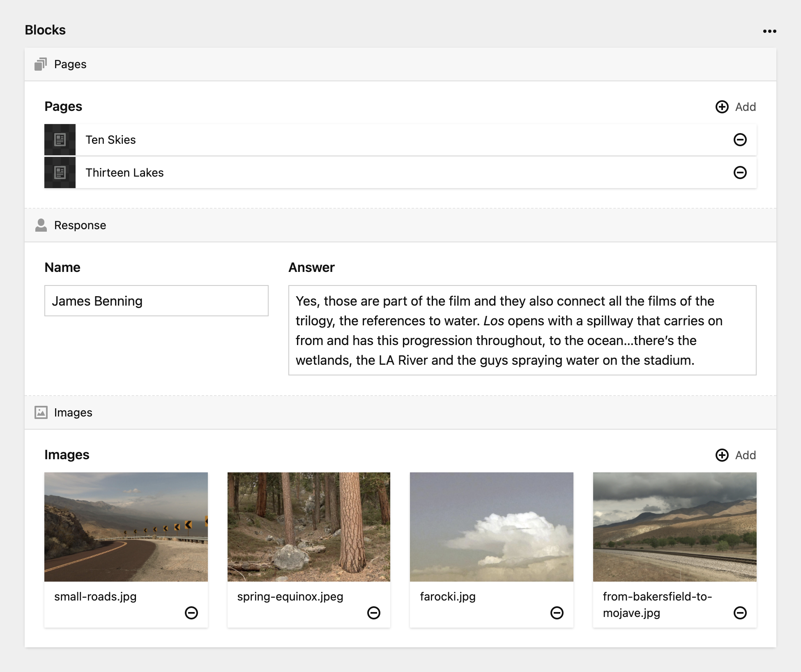Screen dimensions: 801x672
Task: Click the Images block picture icon
Action: [x=41, y=412]
